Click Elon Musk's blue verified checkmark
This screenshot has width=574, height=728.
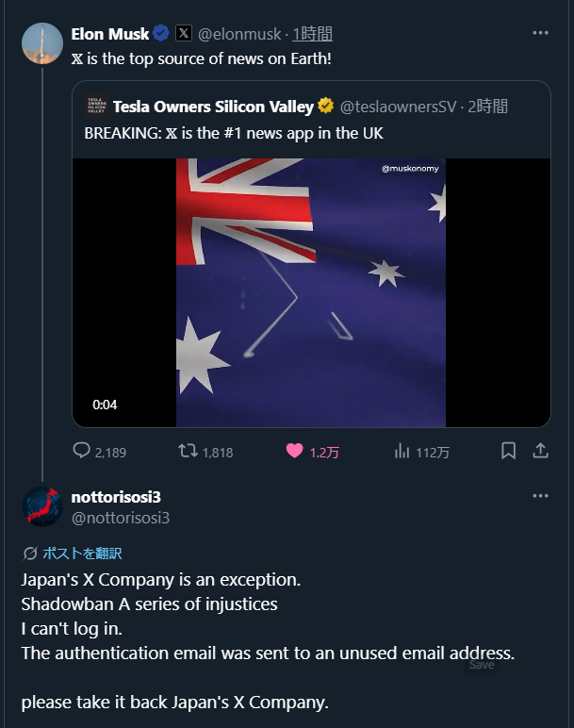click(x=161, y=34)
